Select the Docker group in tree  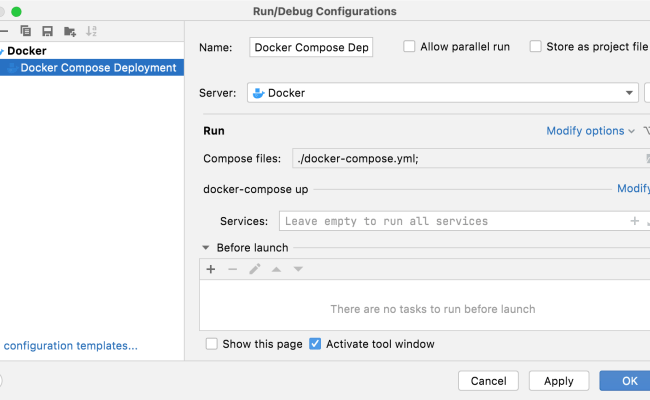click(27, 50)
